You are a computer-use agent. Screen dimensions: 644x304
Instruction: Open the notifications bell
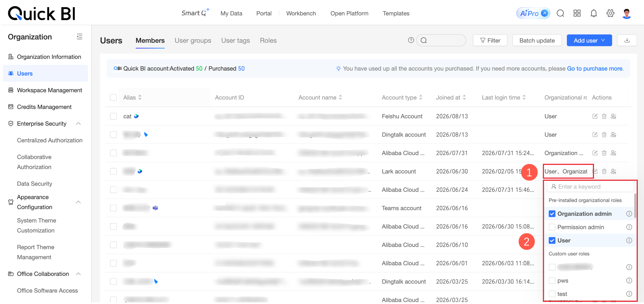click(x=594, y=13)
